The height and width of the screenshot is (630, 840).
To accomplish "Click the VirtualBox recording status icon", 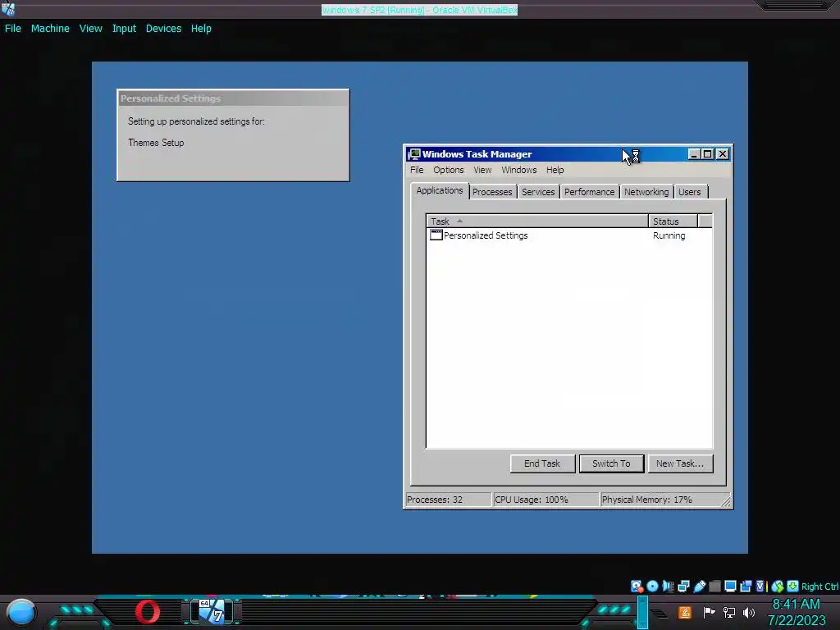I will 746,586.
